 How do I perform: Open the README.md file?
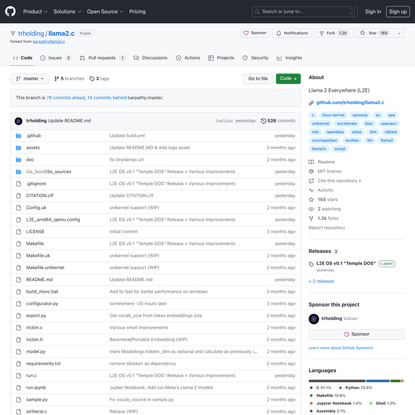(x=39, y=280)
